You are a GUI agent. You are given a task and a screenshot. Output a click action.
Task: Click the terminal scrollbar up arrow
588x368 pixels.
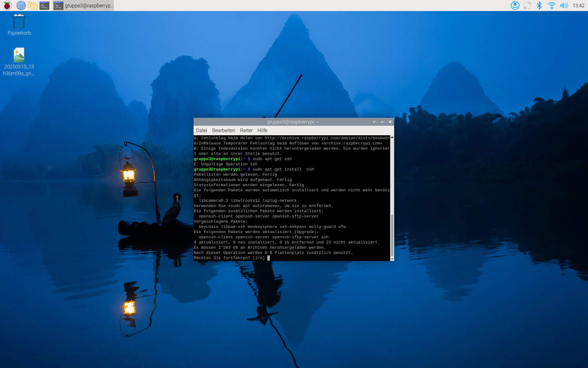pyautogui.click(x=392, y=137)
